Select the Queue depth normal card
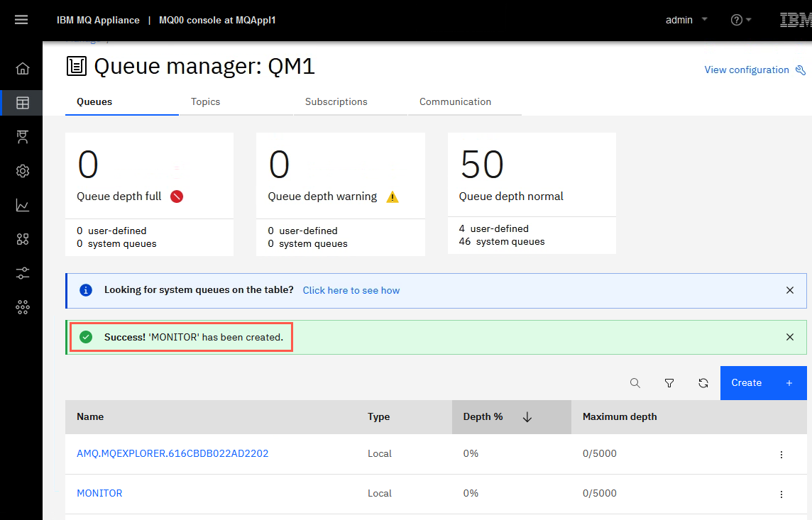Image resolution: width=812 pixels, height=520 pixels. (532, 193)
